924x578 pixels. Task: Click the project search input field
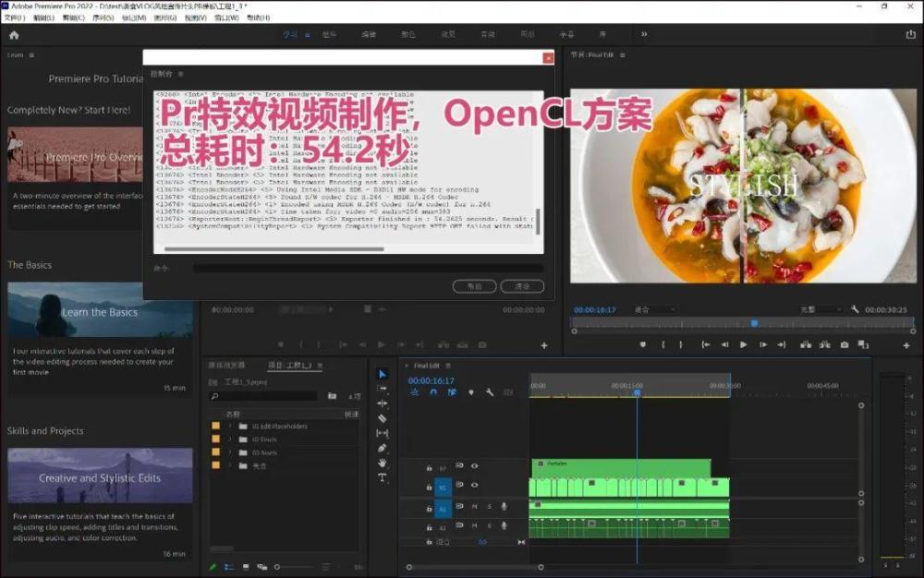coord(268,396)
